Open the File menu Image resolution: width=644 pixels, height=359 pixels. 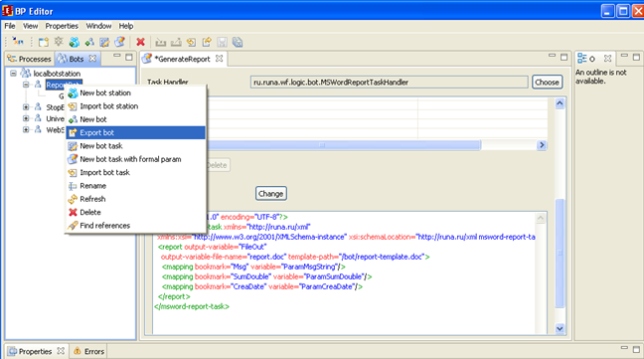point(10,26)
